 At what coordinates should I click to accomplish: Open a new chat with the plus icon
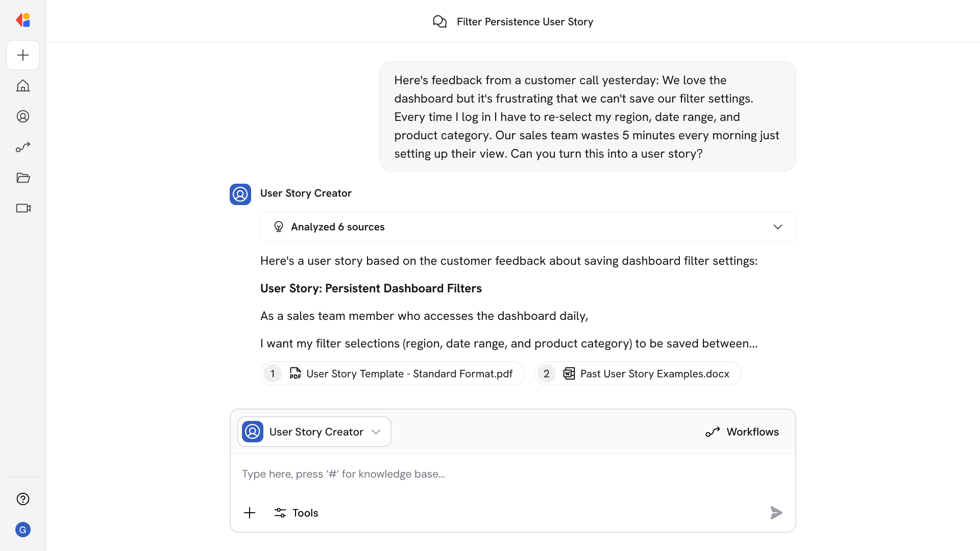pyautogui.click(x=22, y=55)
